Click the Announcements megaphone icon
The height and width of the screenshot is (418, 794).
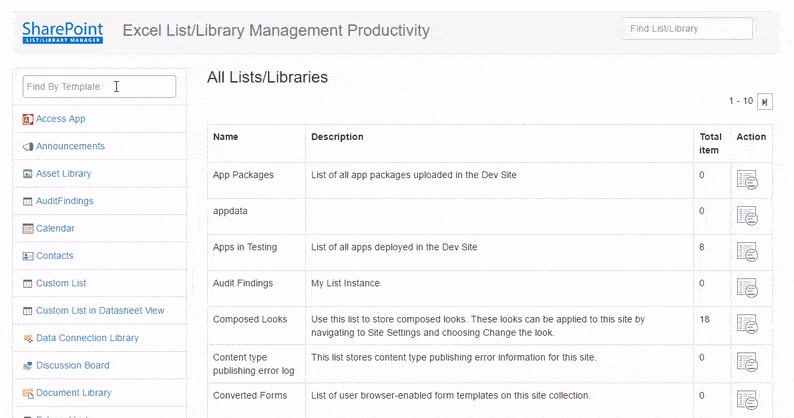[x=28, y=146]
